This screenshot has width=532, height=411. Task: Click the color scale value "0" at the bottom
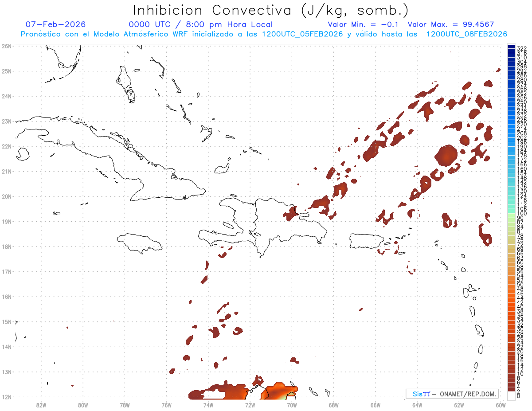(x=519, y=396)
